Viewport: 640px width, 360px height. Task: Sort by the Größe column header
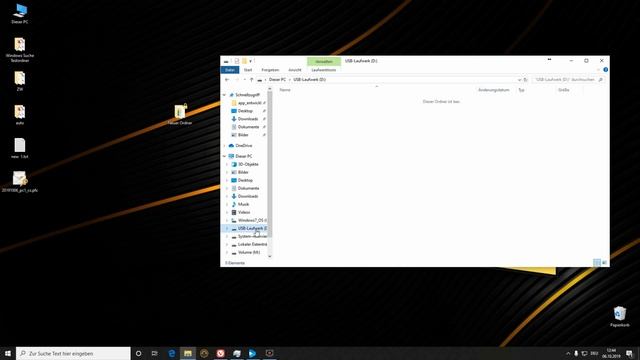[564, 90]
